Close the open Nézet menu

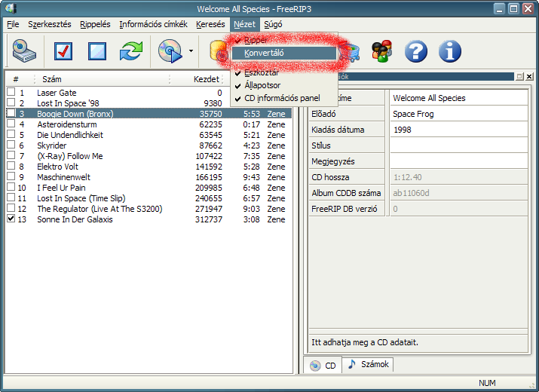click(x=244, y=24)
